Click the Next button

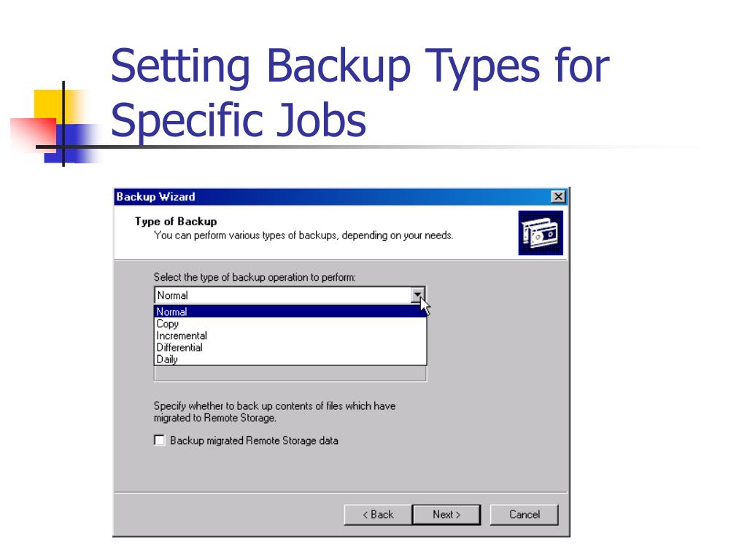(446, 515)
